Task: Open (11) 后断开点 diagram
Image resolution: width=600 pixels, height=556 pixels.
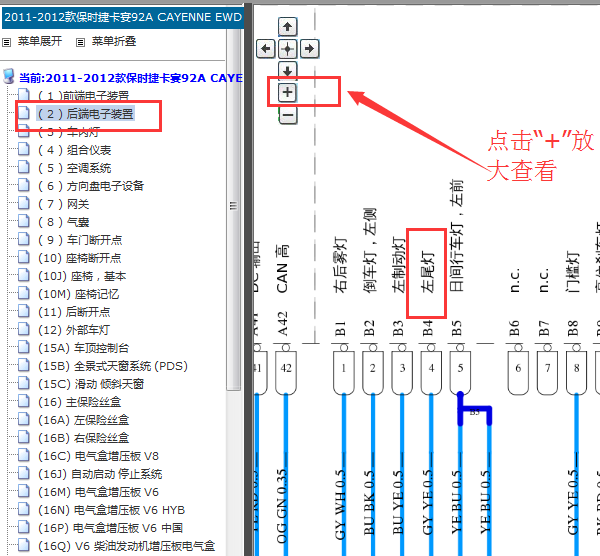Action: 74,312
